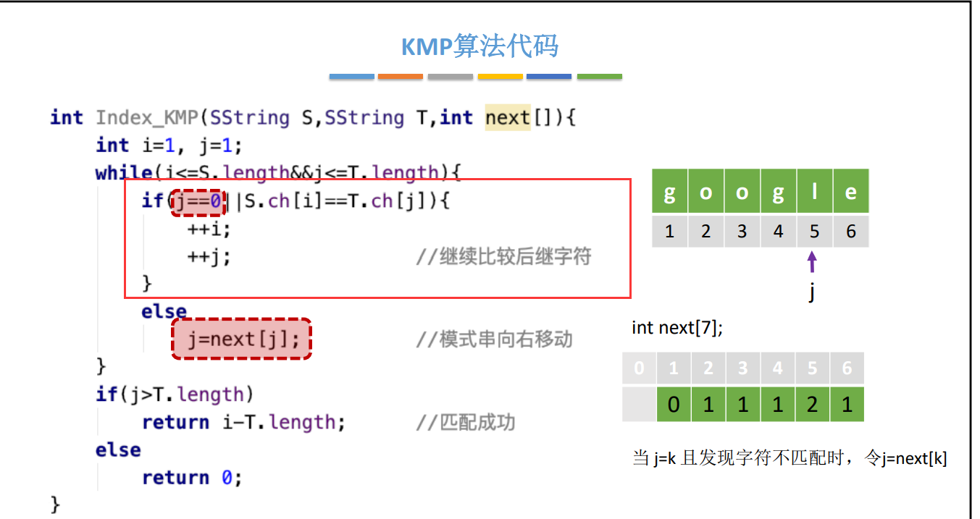This screenshot has height=519, width=980.
Task: Click the highlighted "next" parameter token
Action: (x=507, y=117)
